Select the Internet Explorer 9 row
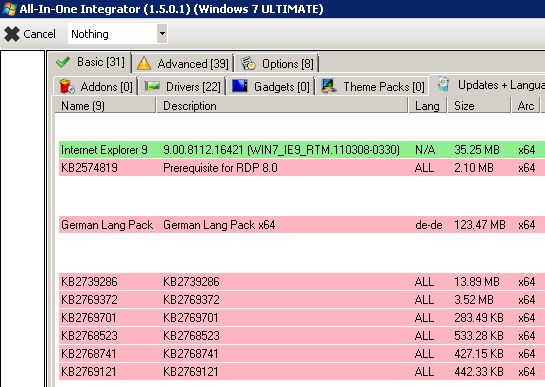 coord(302,150)
